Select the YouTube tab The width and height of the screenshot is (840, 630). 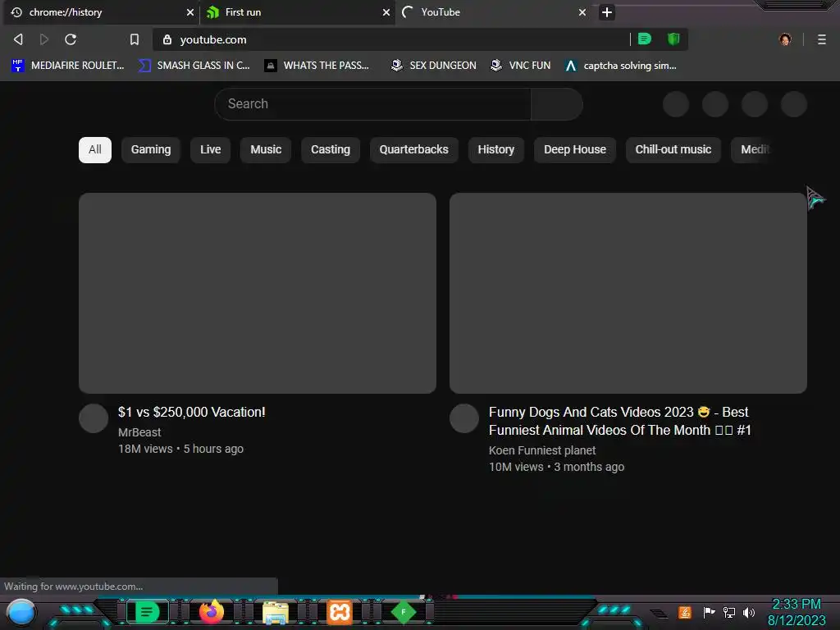(x=493, y=12)
